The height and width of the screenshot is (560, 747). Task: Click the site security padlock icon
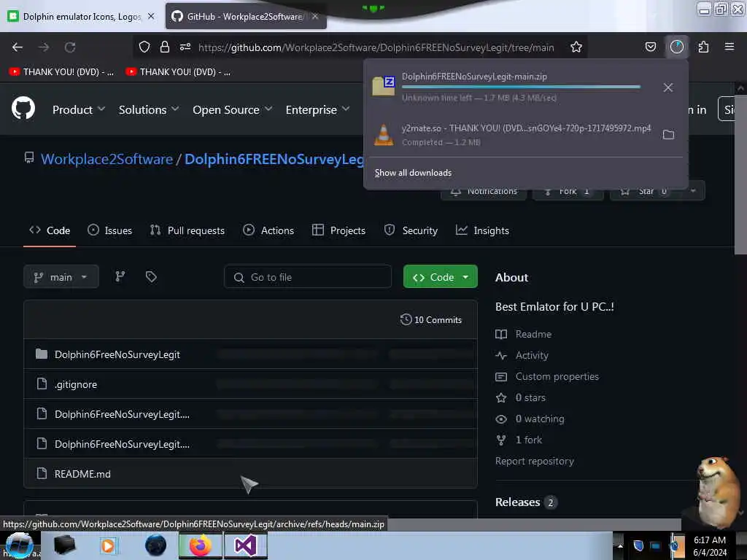[165, 47]
